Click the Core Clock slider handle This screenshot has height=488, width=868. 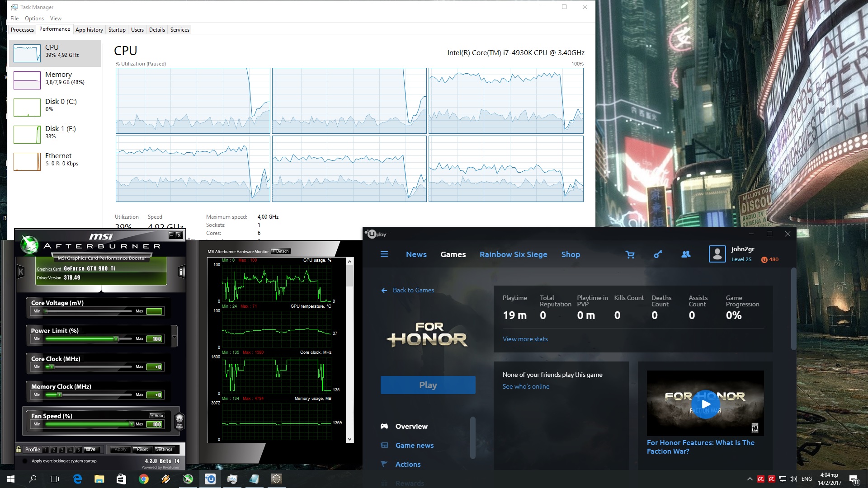coord(52,367)
